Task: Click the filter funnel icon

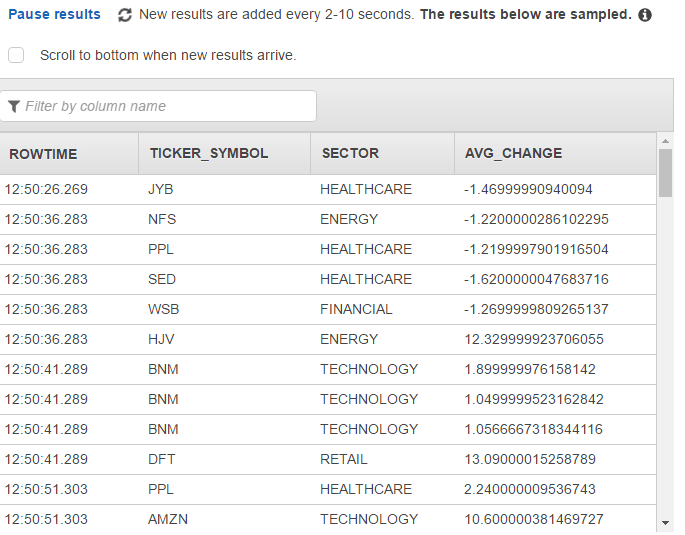Action: coord(14,106)
